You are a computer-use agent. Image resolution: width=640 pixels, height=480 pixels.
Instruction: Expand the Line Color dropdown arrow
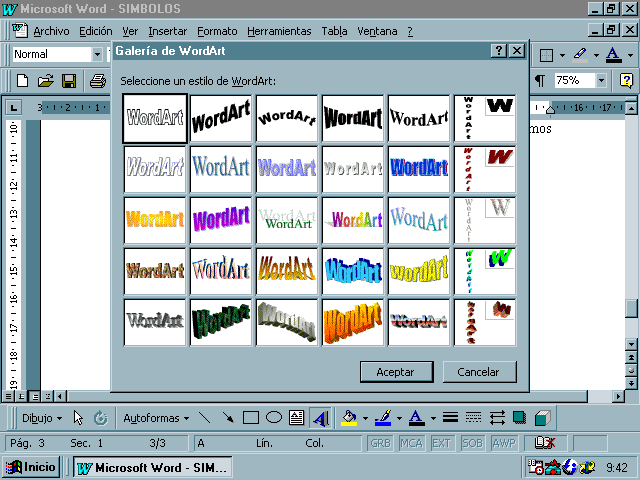click(x=399, y=418)
